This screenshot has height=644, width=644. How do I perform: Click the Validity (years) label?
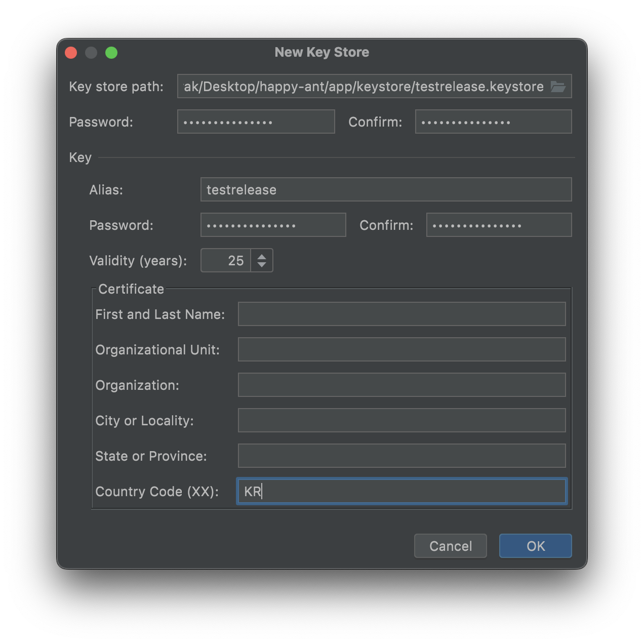click(x=138, y=261)
